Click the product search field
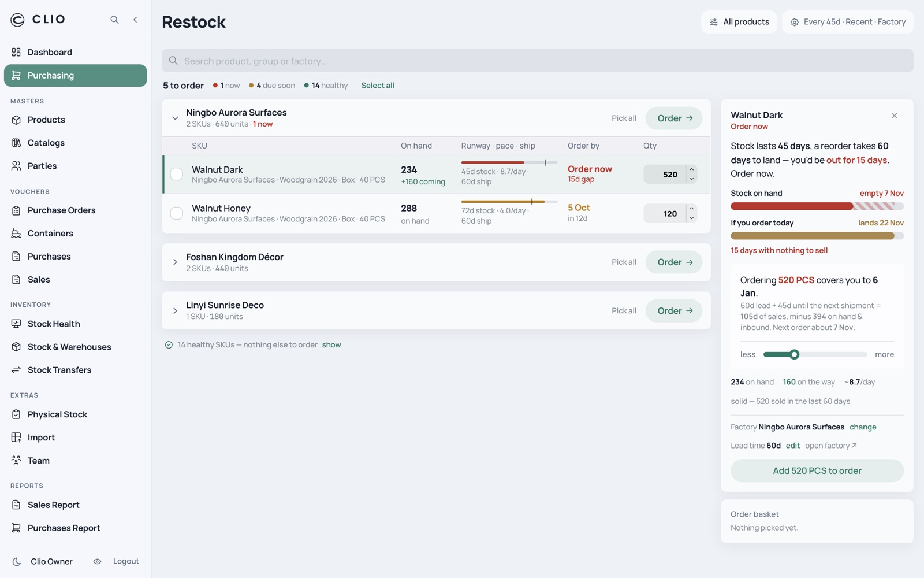Viewport: 924px width, 578px height. coord(538,61)
